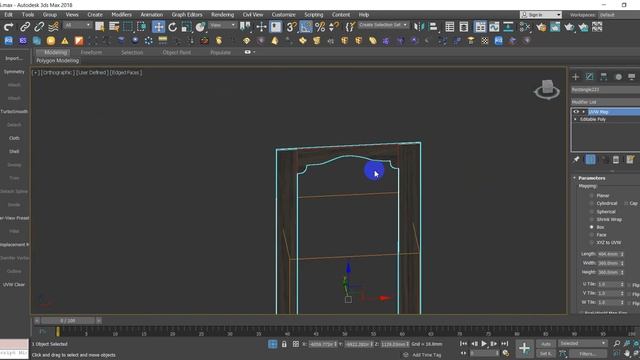Activate the Select and Rotate tool
640x360 pixels.
tap(173, 27)
